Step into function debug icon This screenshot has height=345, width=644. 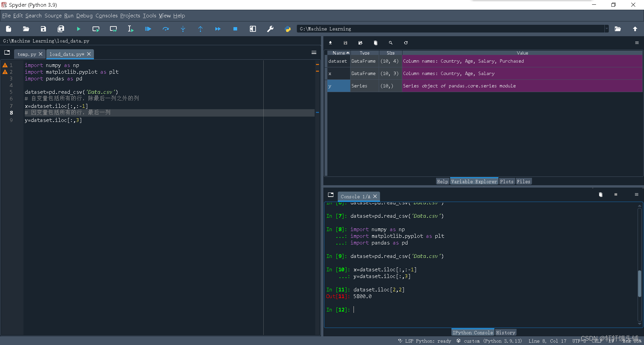click(x=183, y=29)
